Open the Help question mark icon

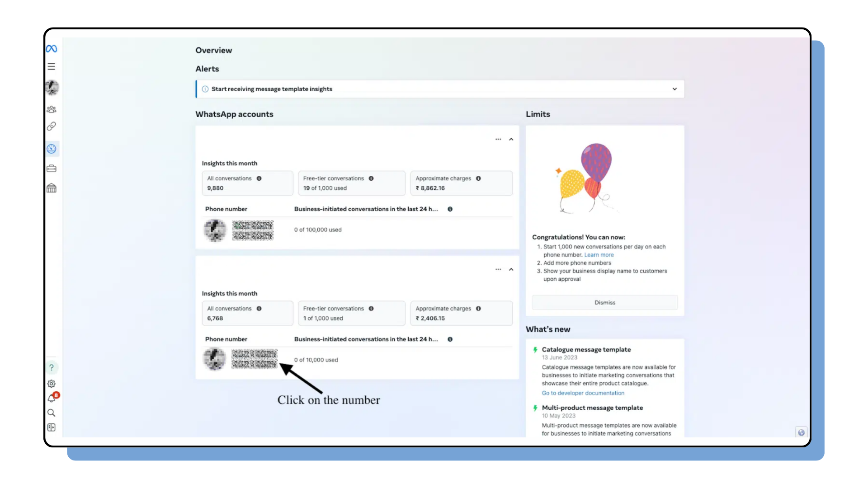pyautogui.click(x=52, y=367)
